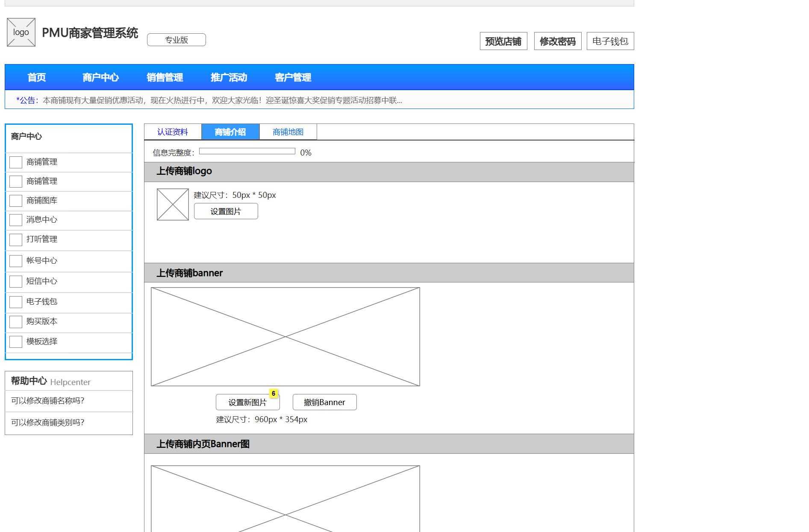
Task: Click the 信息完整度 progress bar
Action: 247,150
